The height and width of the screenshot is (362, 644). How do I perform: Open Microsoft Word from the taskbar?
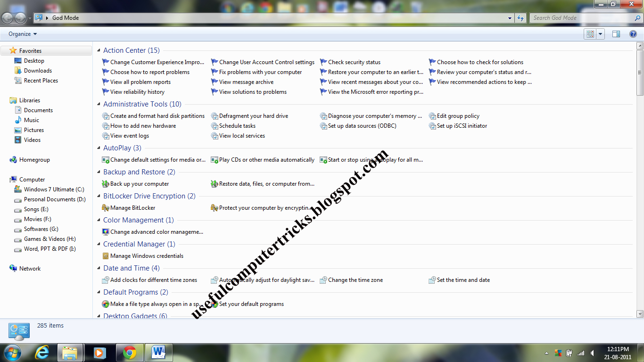point(158,352)
